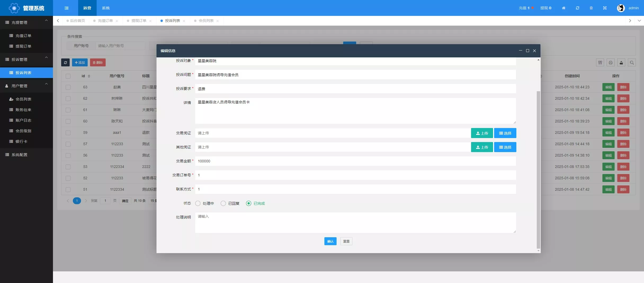Check the checkbox for row id 63
644x283 pixels.
[x=68, y=87]
